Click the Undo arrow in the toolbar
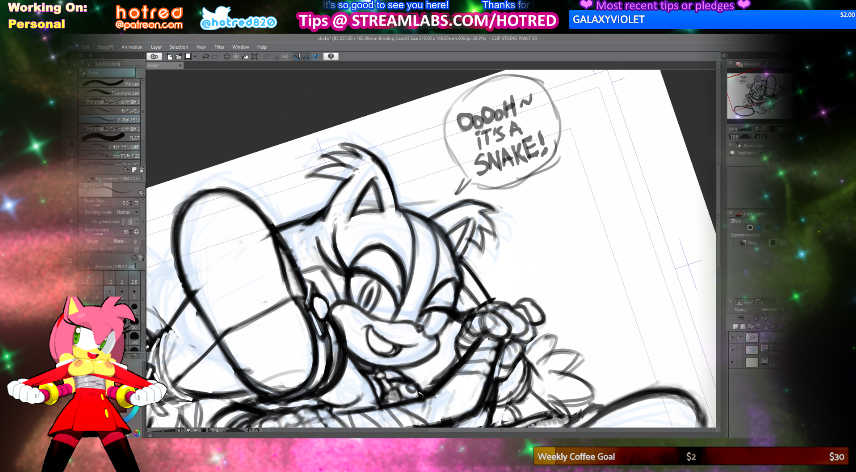856x472 pixels. 205,57
